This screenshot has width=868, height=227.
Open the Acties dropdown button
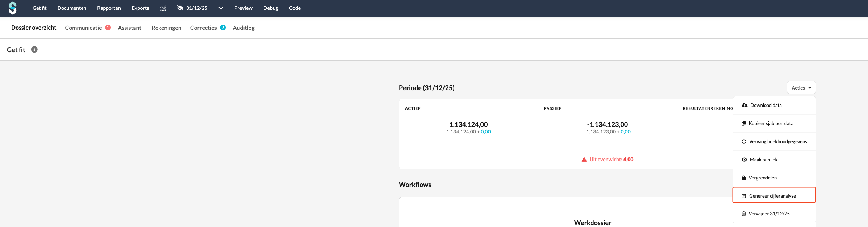(801, 88)
